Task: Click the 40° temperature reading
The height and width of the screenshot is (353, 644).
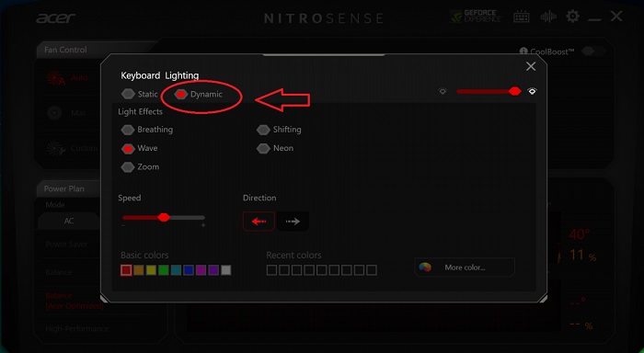Action: click(x=580, y=234)
